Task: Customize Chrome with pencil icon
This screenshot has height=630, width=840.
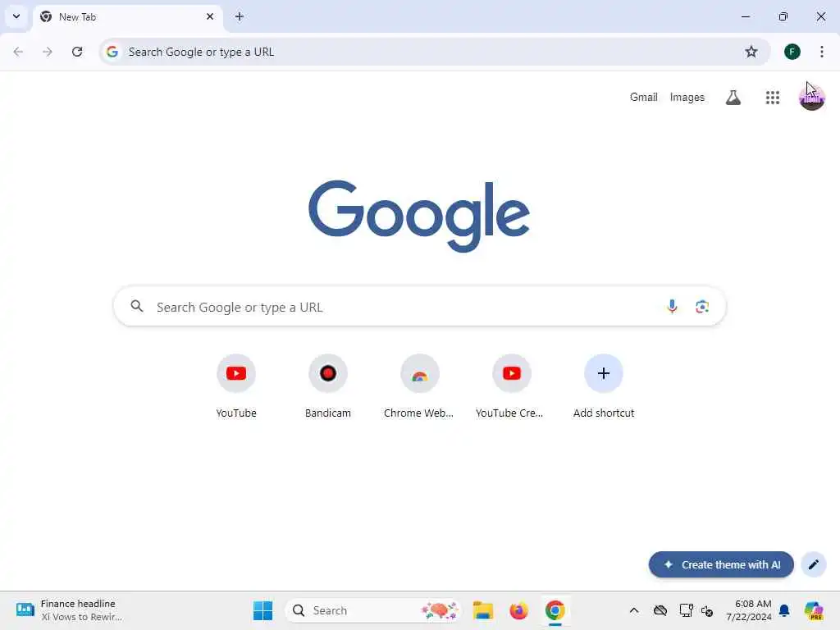Action: point(813,564)
